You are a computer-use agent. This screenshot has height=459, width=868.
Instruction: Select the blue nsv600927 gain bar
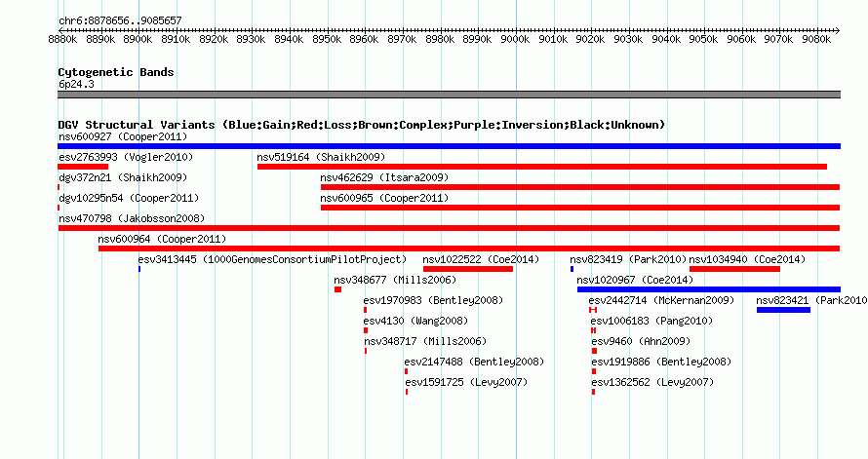click(x=449, y=146)
